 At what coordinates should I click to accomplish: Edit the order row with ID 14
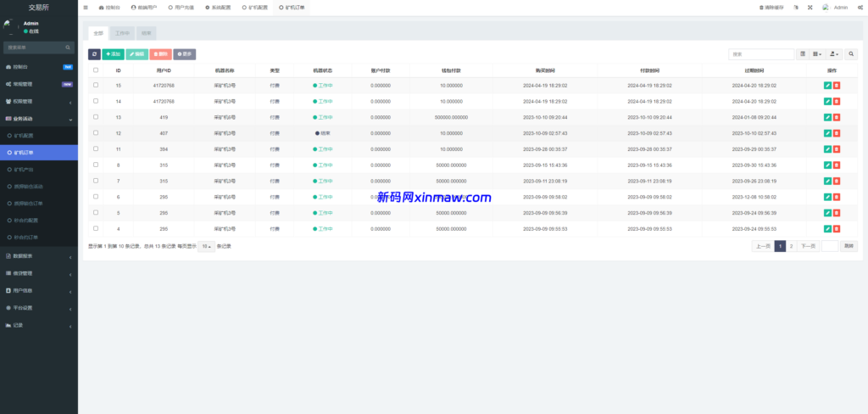point(827,102)
